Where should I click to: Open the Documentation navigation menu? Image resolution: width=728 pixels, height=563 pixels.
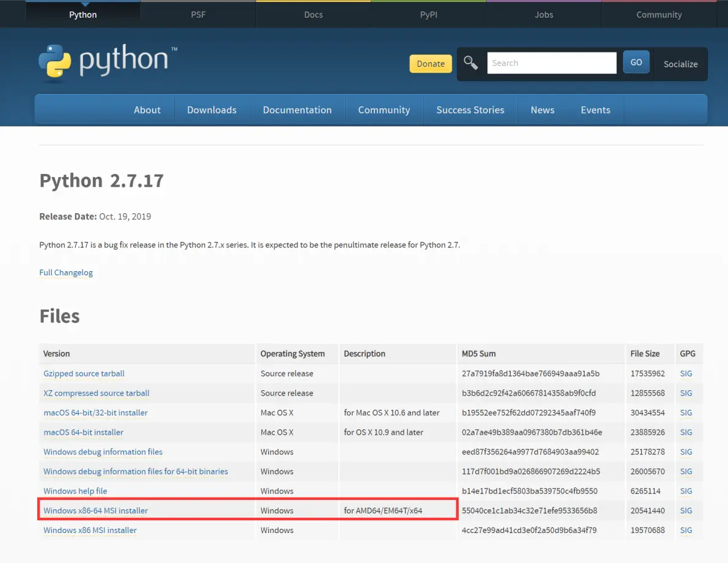coord(297,110)
